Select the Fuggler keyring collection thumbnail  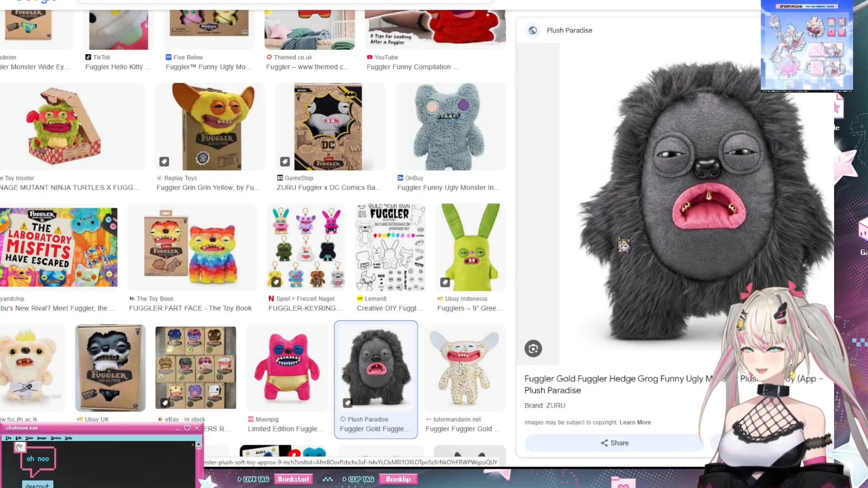[x=305, y=247]
